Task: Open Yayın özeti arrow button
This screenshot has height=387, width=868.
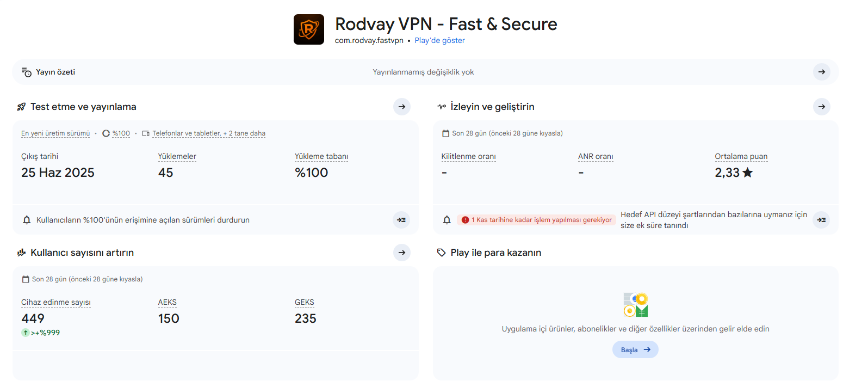Action: [x=821, y=72]
